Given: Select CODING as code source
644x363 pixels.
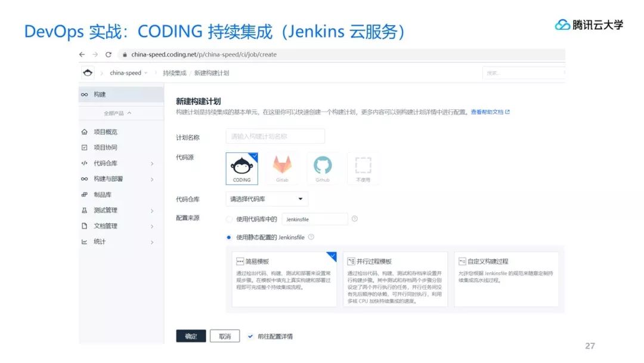Looking at the screenshot, I should (x=242, y=168).
